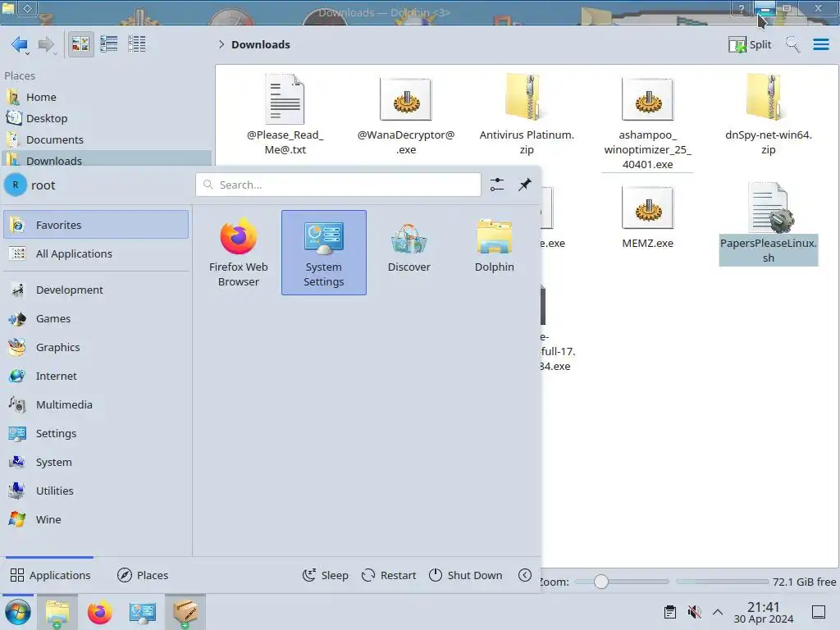Open Firefox from the taskbar

[99, 612]
